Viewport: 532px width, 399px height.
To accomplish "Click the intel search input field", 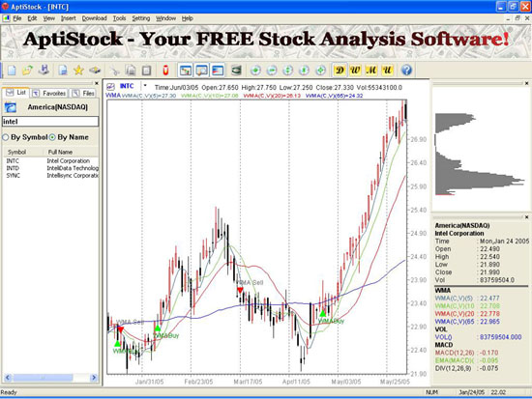I will click(50, 122).
